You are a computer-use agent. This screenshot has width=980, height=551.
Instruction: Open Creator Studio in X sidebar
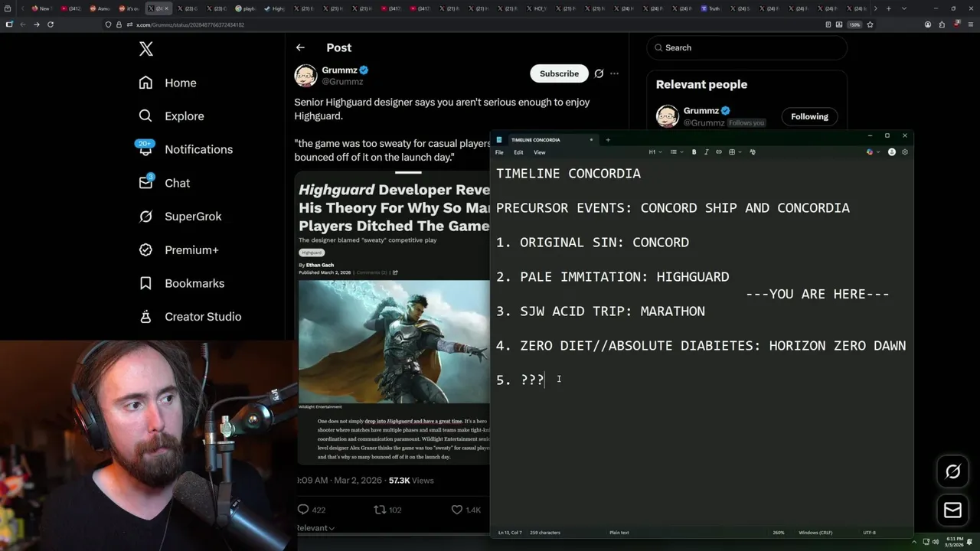click(190, 317)
